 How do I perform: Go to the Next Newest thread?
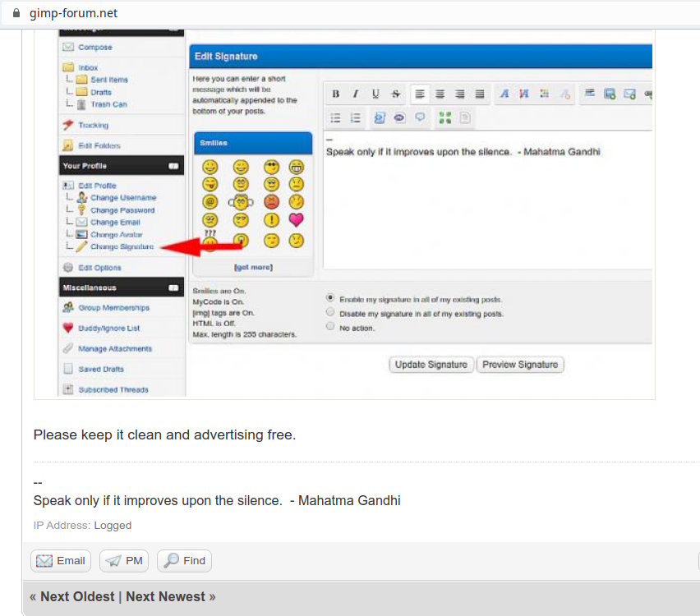click(165, 597)
